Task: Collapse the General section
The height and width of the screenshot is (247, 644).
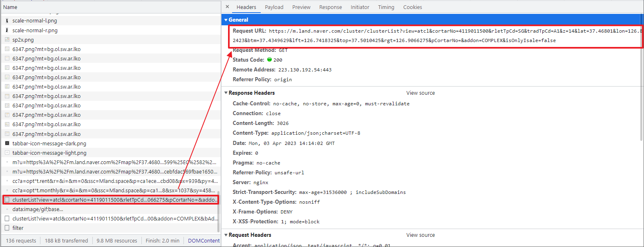Action: 226,20
